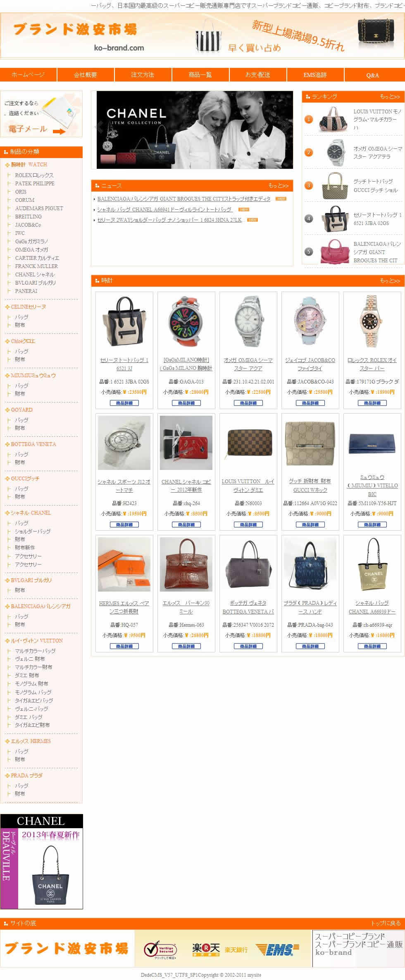Open the もっと>> link in ランキング panel

pos(390,96)
